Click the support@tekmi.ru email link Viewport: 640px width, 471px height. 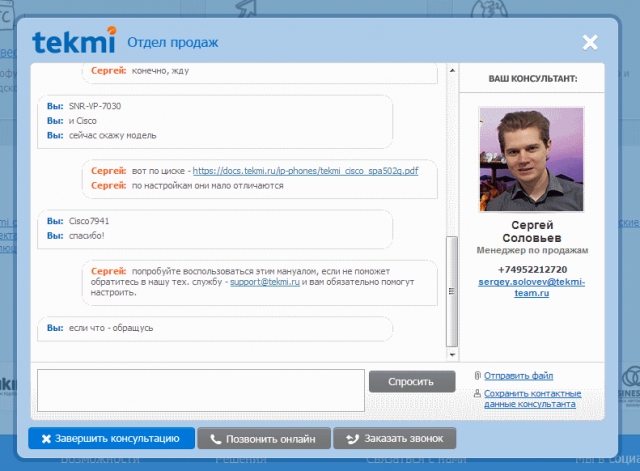264,282
